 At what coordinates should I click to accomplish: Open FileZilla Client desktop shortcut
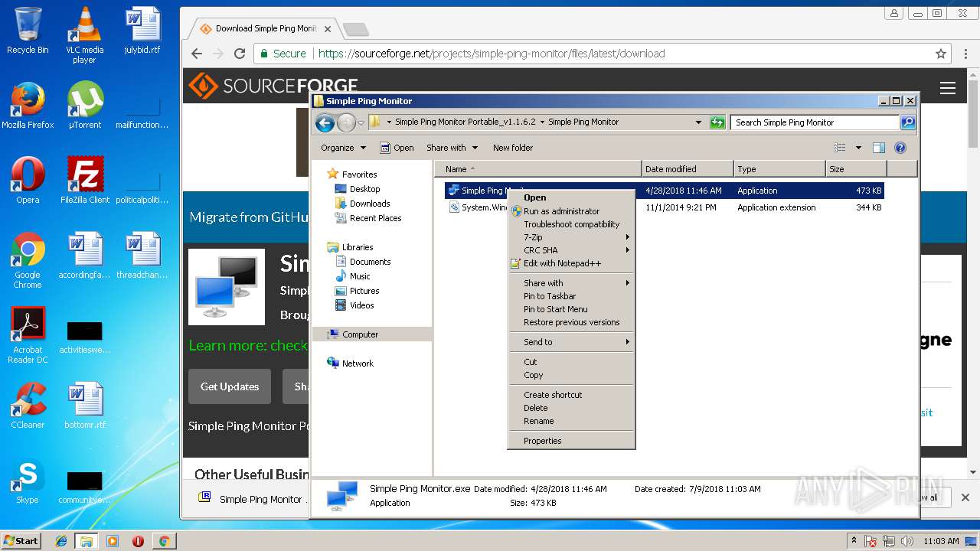click(85, 181)
